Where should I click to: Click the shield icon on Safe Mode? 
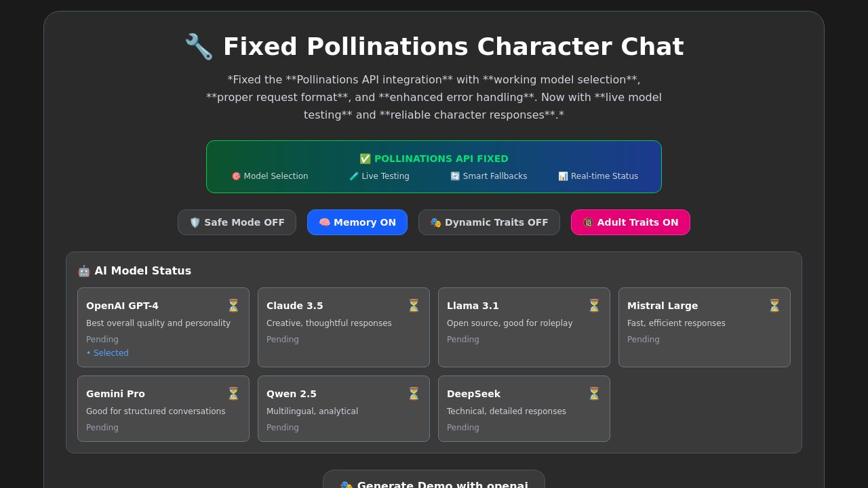195,222
